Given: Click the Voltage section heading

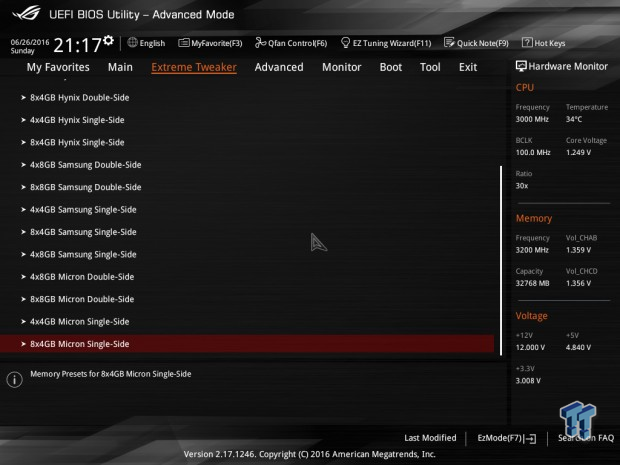Looking at the screenshot, I should coord(531,316).
